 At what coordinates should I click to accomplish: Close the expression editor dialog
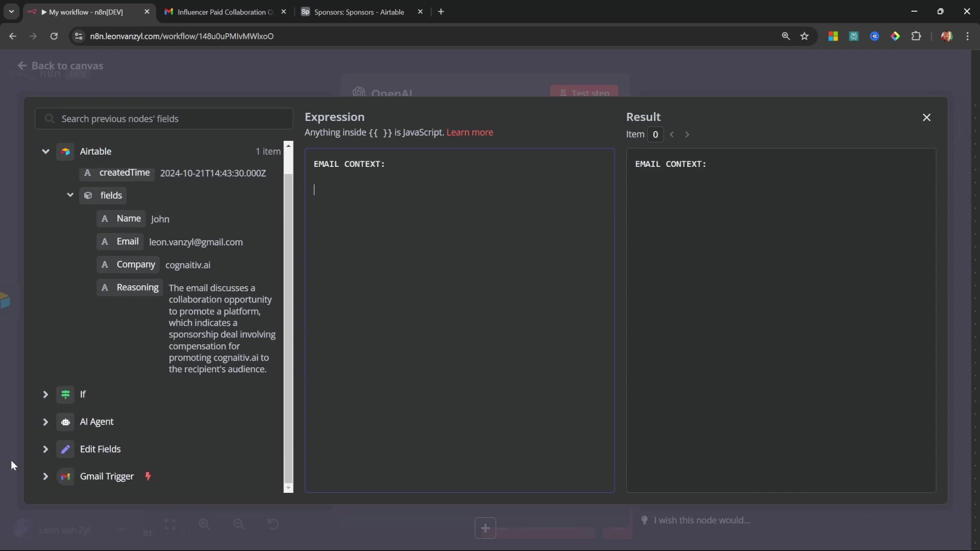pos(927,118)
